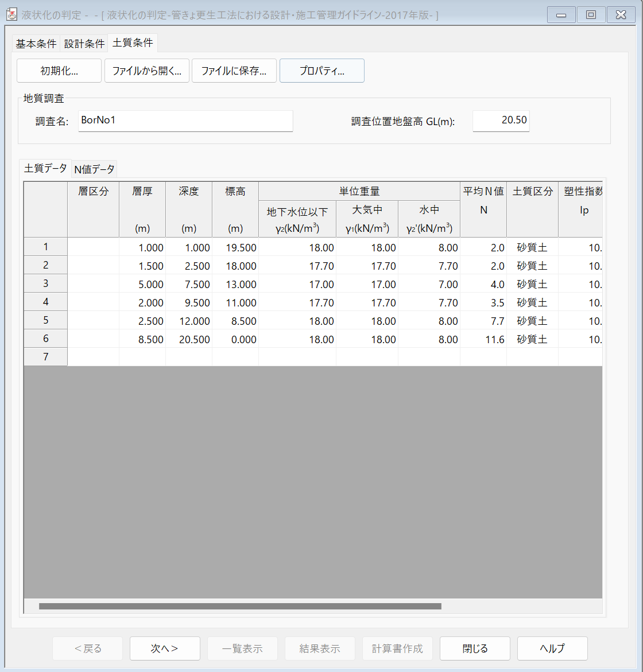This screenshot has width=643, height=672.
Task: Focus the 調査位置地盤高 GL field 20.50
Action: click(501, 121)
